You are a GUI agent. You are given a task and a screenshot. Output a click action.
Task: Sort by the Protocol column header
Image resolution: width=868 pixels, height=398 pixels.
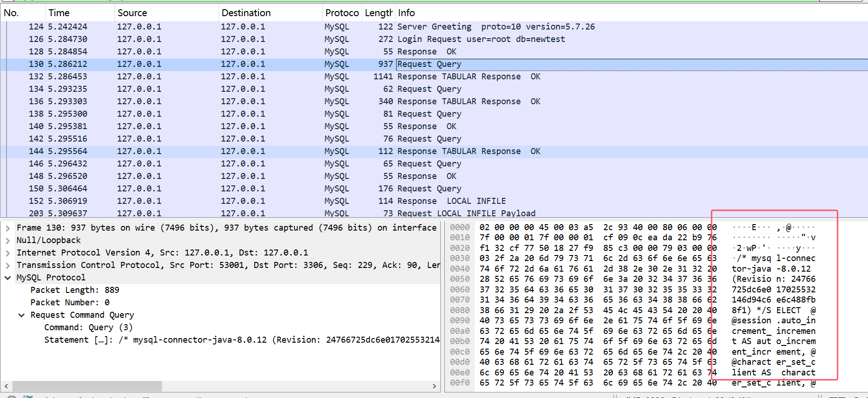(342, 13)
